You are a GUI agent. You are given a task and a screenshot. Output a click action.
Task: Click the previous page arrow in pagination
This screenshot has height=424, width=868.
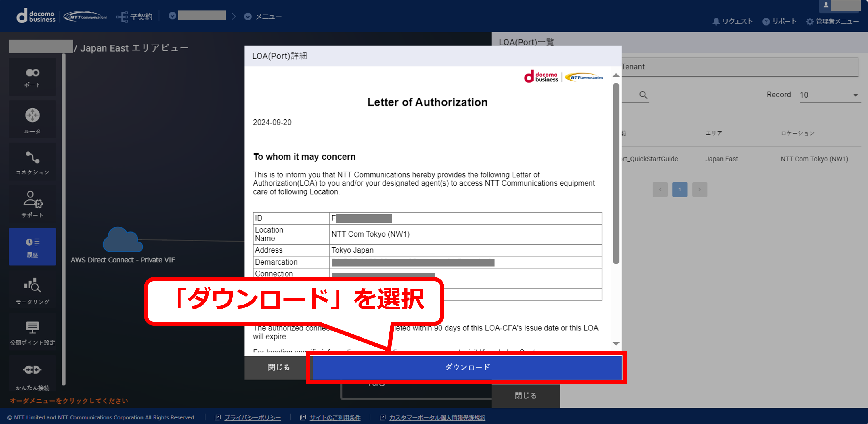pos(660,189)
